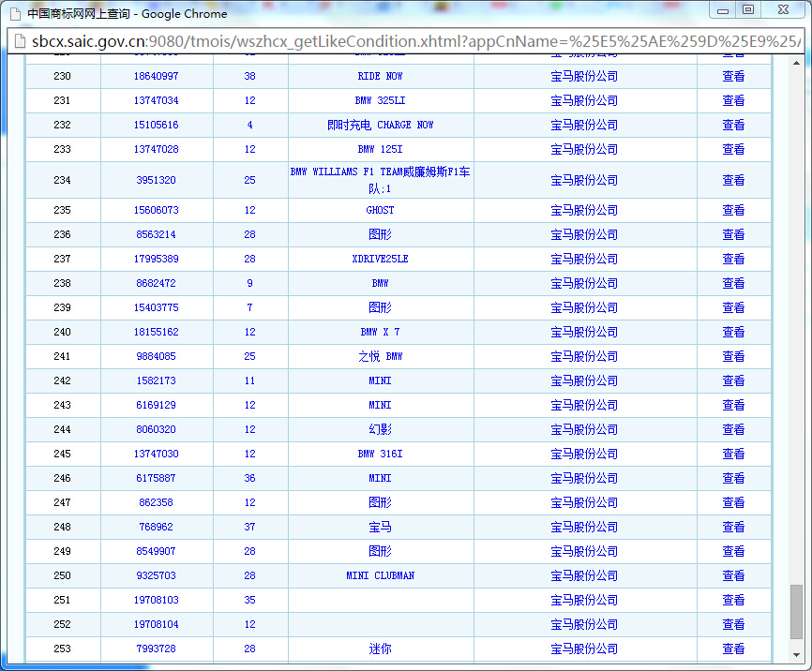The image size is (812, 671).
Task: Open the 即时充电 CHARGE NOW trademark
Action: 380,125
